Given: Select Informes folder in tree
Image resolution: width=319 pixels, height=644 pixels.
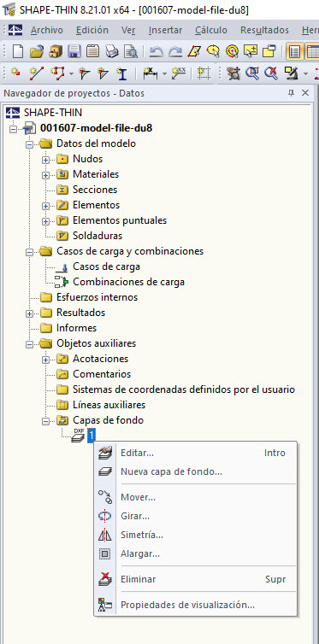Looking at the screenshot, I should click(76, 328).
